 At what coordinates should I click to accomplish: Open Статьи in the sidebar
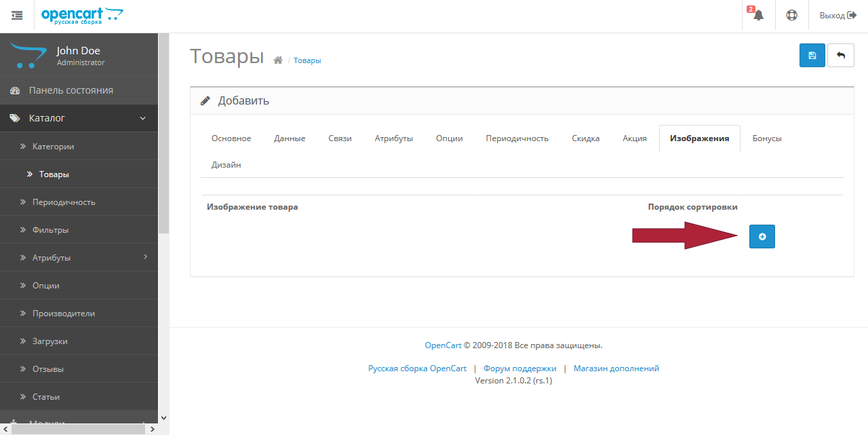(79, 397)
